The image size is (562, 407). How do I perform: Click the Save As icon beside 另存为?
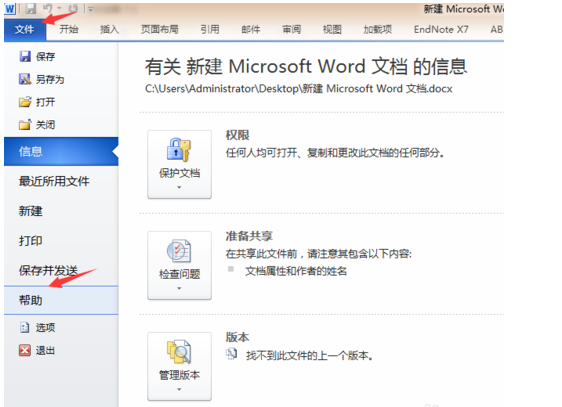pos(25,79)
